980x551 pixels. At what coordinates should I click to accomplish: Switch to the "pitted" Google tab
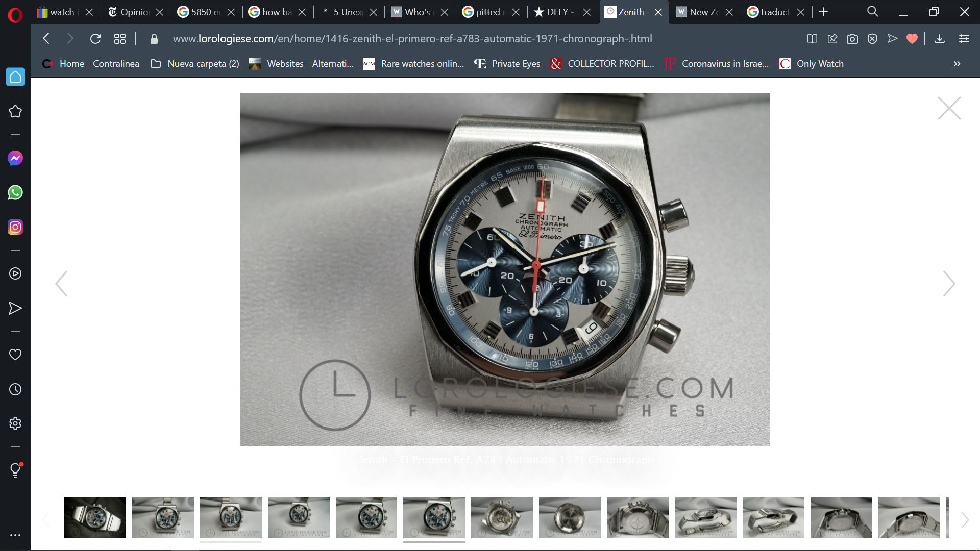(x=488, y=12)
